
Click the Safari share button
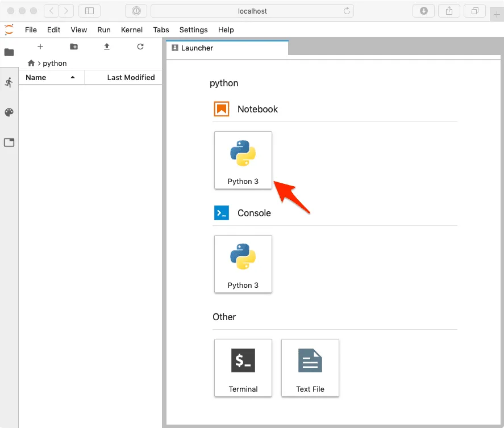[449, 11]
